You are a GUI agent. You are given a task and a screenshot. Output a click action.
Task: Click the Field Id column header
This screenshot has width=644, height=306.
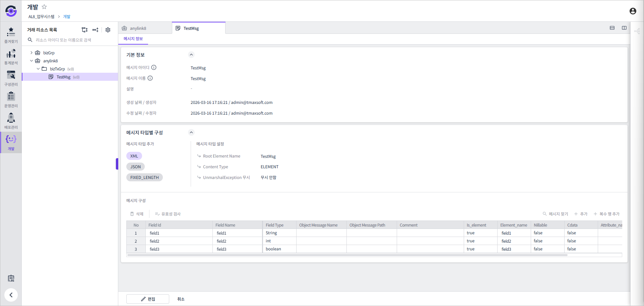[x=179, y=225]
